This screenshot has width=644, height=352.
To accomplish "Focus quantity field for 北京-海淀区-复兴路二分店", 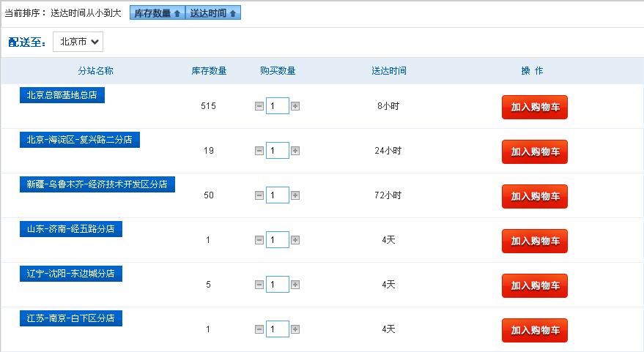I will tap(277, 151).
